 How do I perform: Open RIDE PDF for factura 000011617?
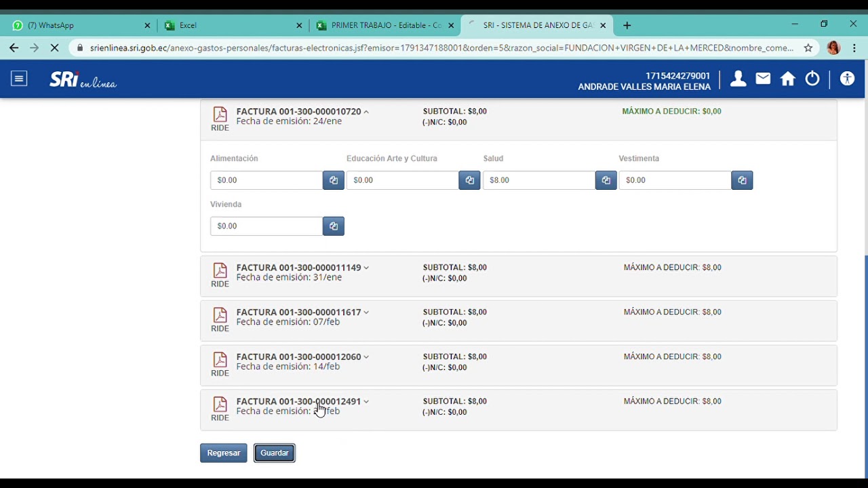tap(220, 319)
